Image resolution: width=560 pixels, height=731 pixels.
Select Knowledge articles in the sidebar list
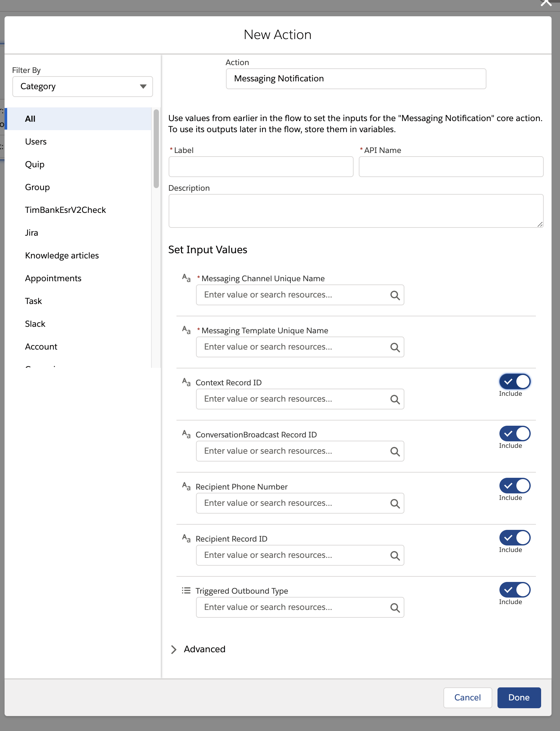pos(62,255)
